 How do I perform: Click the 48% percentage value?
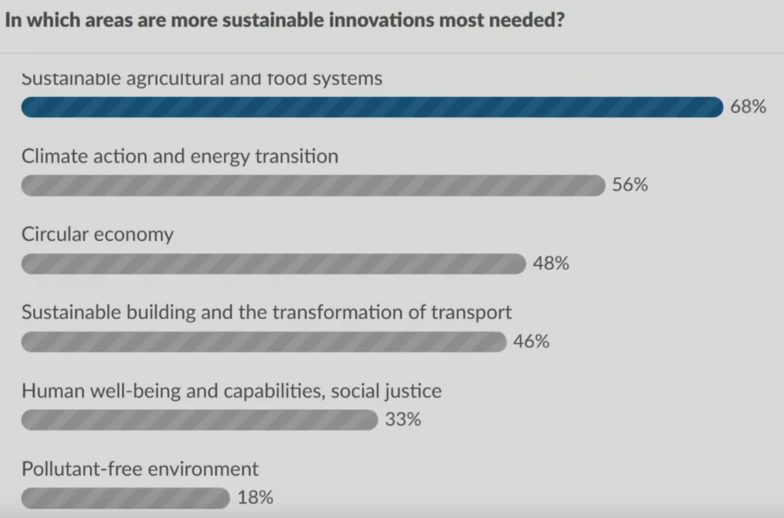tap(551, 263)
